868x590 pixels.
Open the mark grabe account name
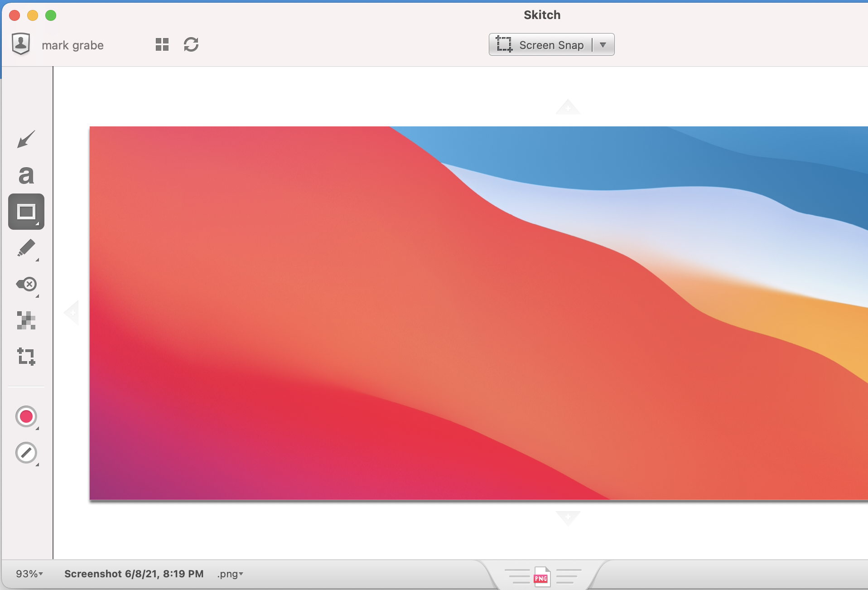pyautogui.click(x=72, y=45)
